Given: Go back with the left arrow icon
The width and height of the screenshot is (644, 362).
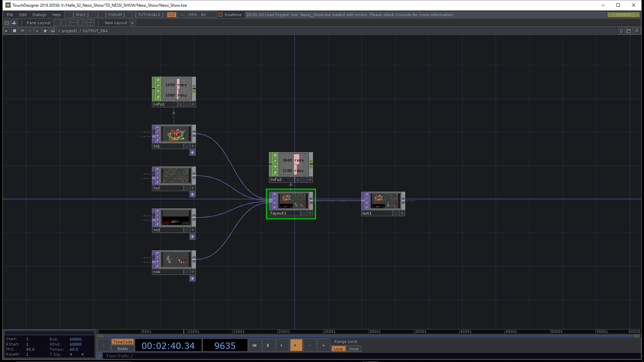Looking at the screenshot, I should click(22, 31).
